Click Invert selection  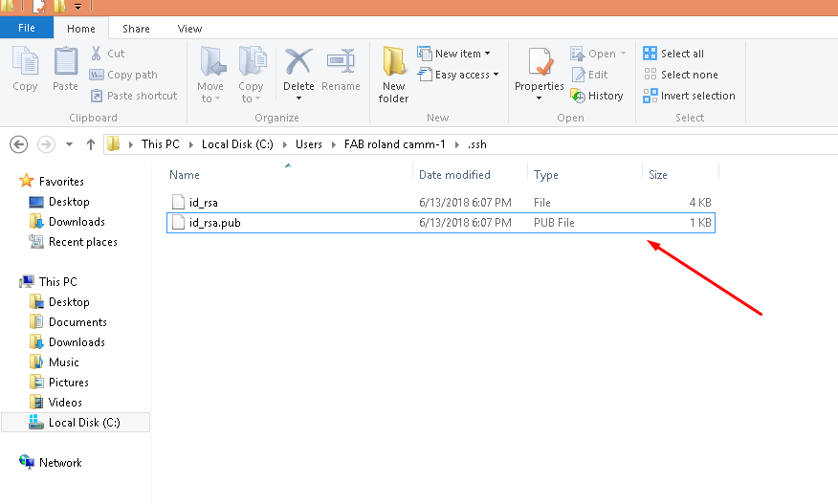[689, 96]
